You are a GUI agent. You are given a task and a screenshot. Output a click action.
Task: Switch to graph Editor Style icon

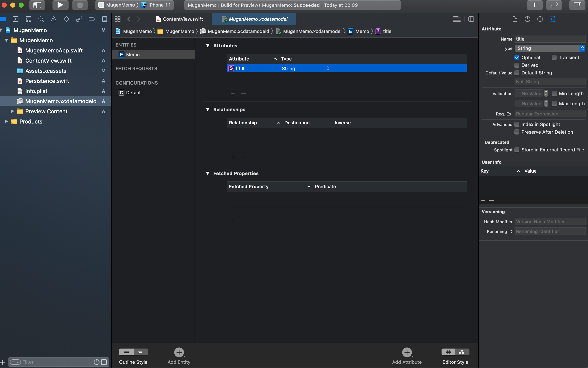(x=462, y=352)
